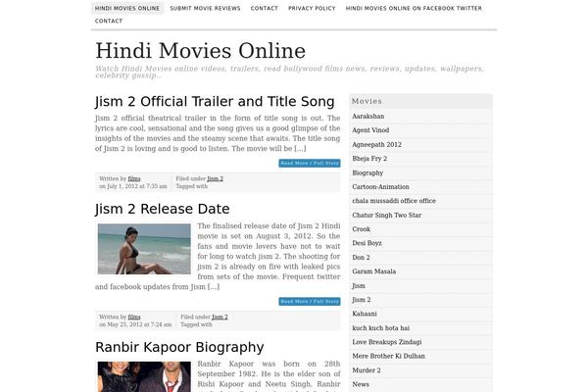
Task: Select Privacy Policy in the top navigation
Action: coord(312,8)
